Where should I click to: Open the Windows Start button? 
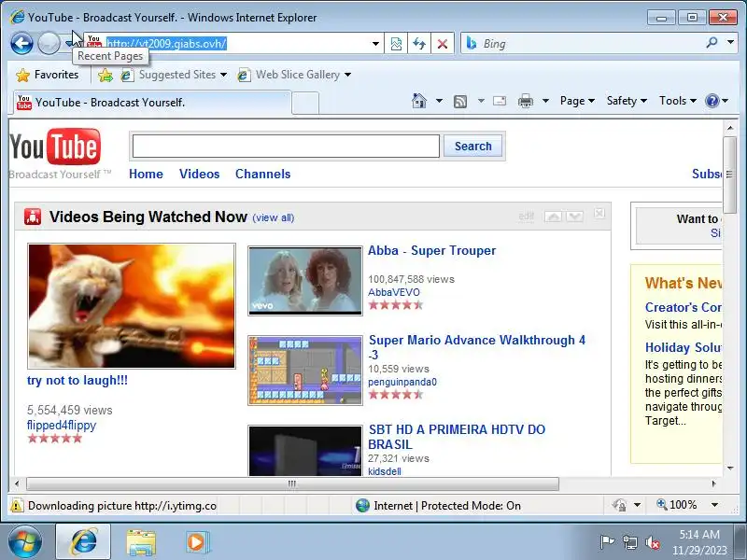[x=25, y=542]
